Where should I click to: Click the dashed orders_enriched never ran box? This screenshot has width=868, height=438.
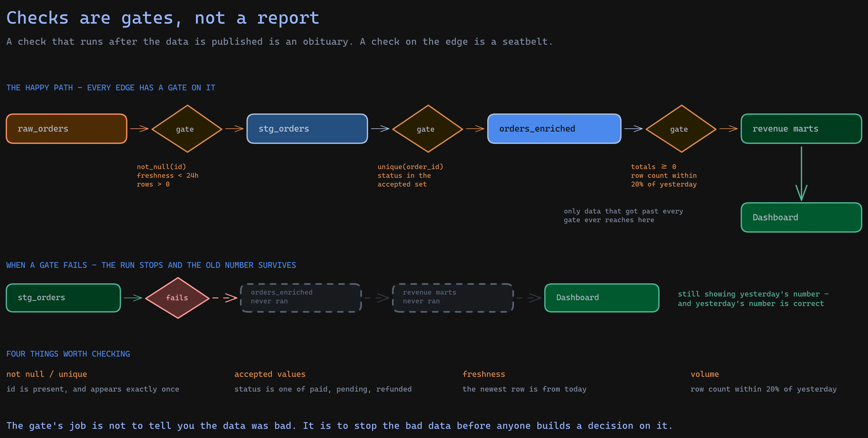[301, 298]
